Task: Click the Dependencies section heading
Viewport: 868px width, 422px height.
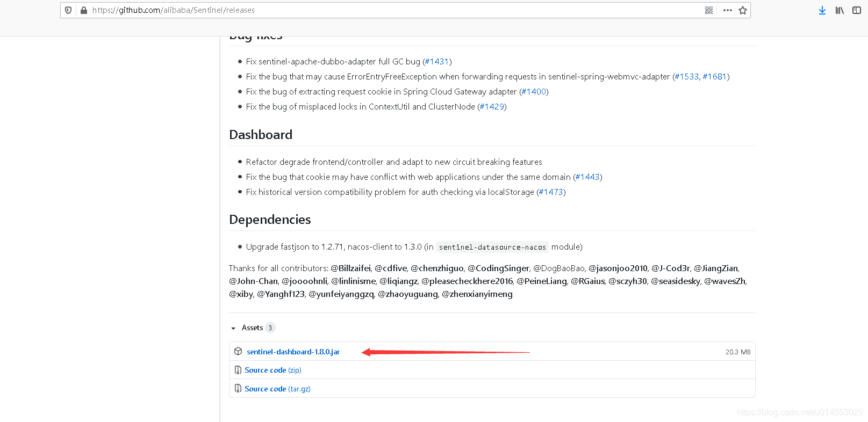Action: (x=270, y=220)
